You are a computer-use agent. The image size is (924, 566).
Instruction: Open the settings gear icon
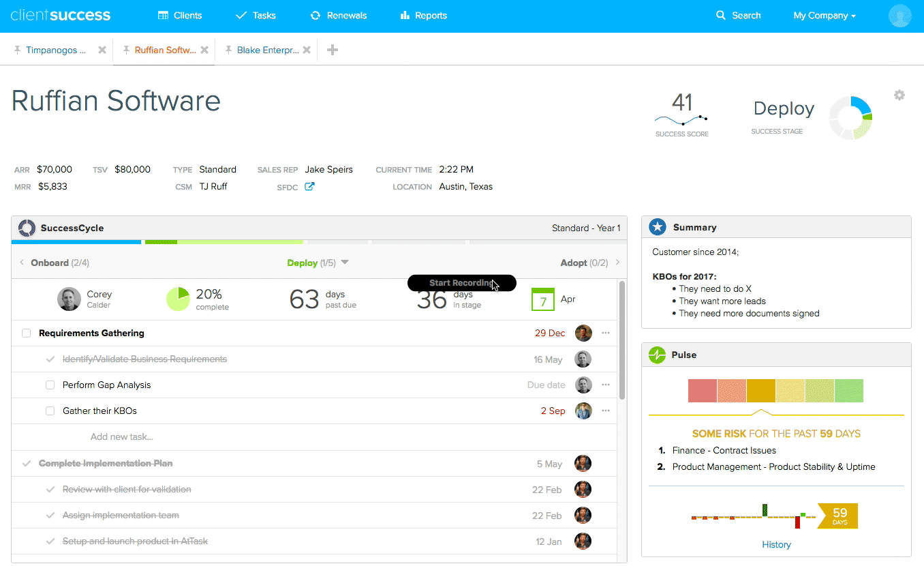[x=899, y=95]
